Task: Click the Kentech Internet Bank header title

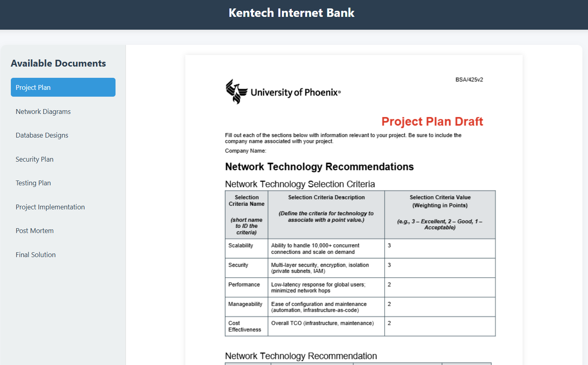Action: click(x=292, y=13)
